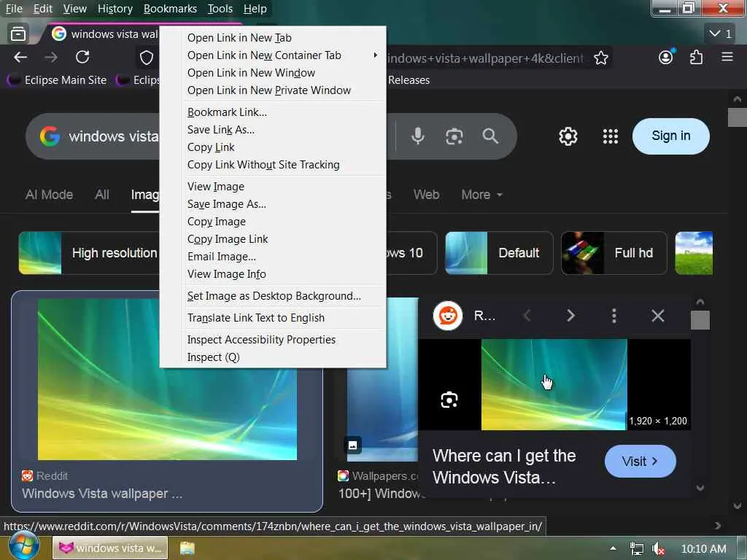Filter by Default chip
This screenshot has height=560, width=747.
coord(499,253)
